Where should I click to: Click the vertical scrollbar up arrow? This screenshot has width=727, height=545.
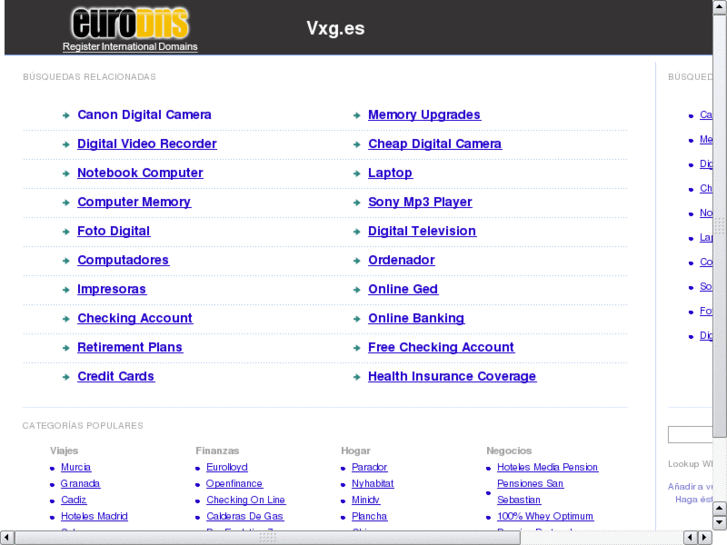[720, 8]
